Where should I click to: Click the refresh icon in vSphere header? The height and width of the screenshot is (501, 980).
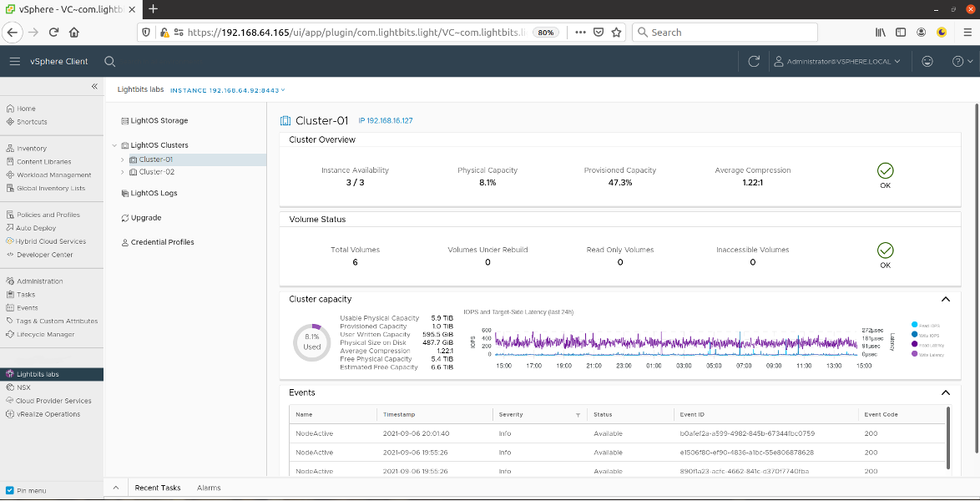pyautogui.click(x=754, y=62)
